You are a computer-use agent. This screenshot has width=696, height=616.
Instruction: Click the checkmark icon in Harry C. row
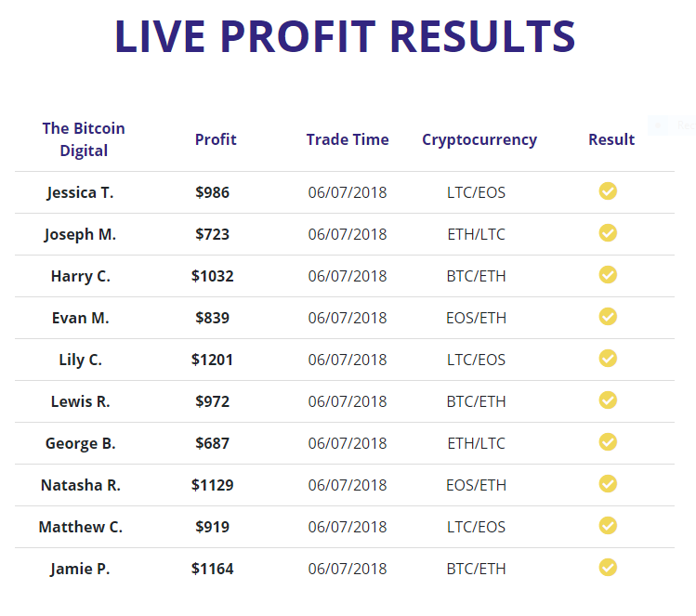pos(608,275)
